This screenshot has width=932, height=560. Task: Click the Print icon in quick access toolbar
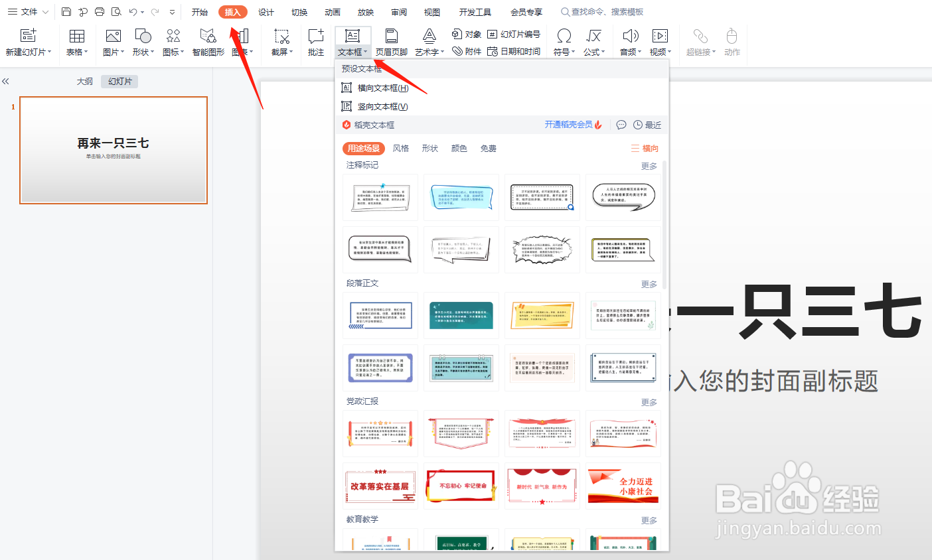(100, 12)
